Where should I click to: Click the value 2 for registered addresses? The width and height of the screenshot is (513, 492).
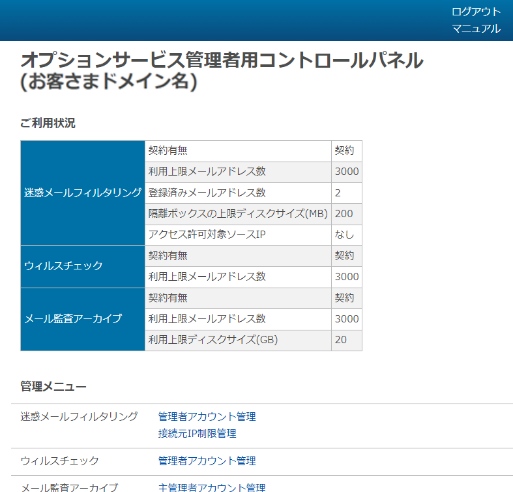(347, 193)
